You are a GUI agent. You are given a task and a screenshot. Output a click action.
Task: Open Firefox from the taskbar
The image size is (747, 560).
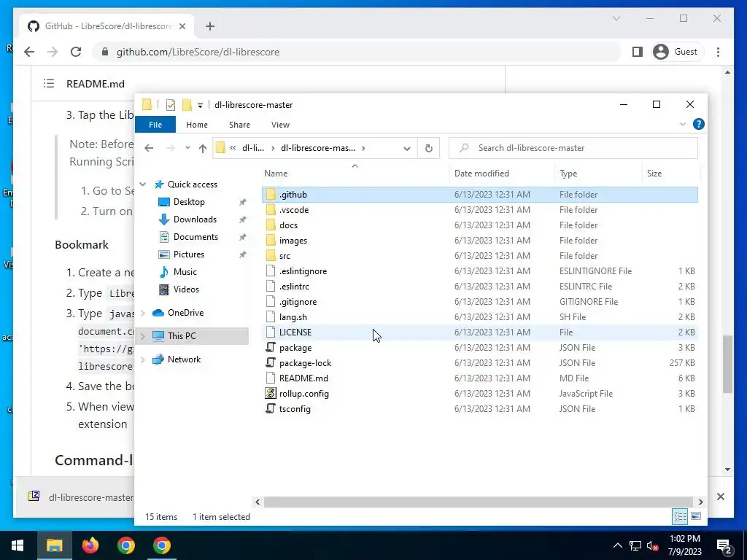(90, 545)
